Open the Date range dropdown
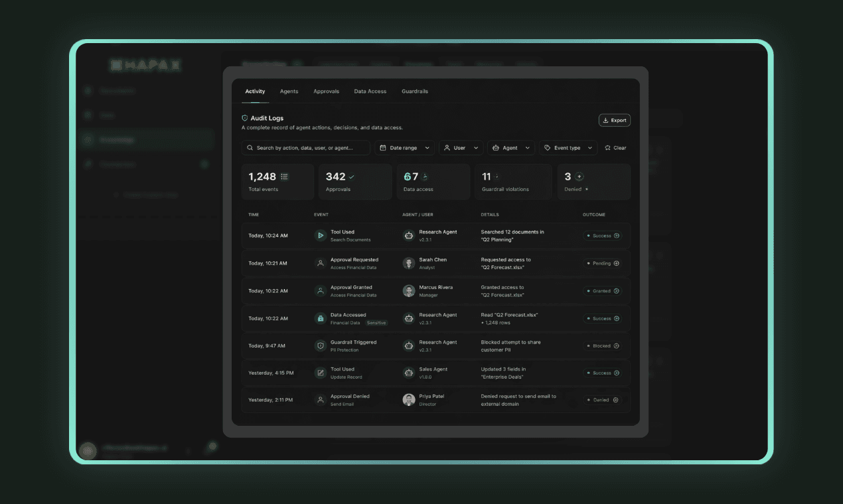843x504 pixels. (x=404, y=147)
